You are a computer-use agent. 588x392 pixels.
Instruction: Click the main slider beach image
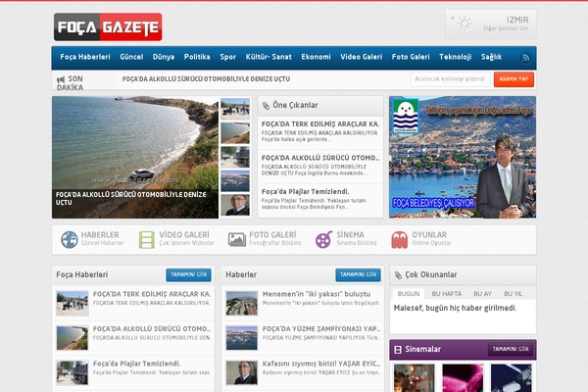[x=135, y=157]
